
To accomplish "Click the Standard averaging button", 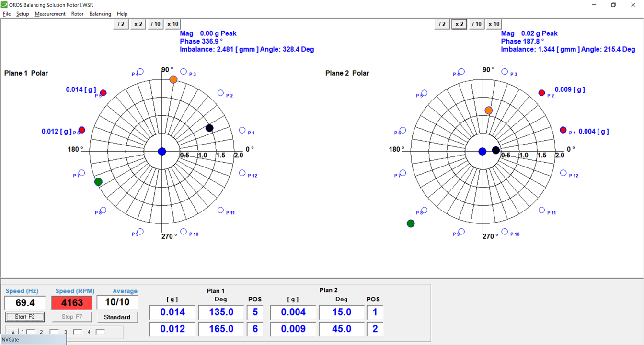I will tap(117, 317).
